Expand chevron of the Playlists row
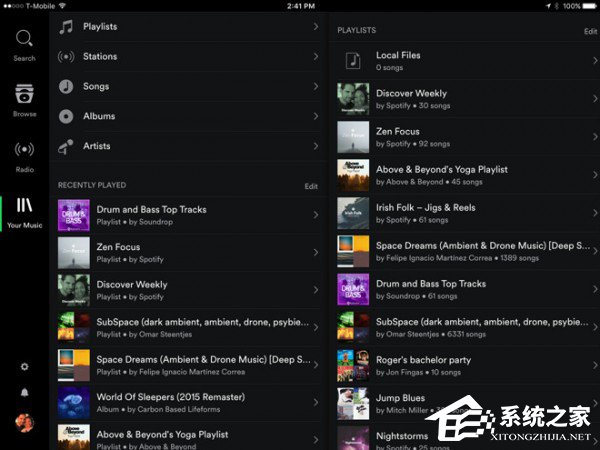Screen dimensions: 600x450 316,27
